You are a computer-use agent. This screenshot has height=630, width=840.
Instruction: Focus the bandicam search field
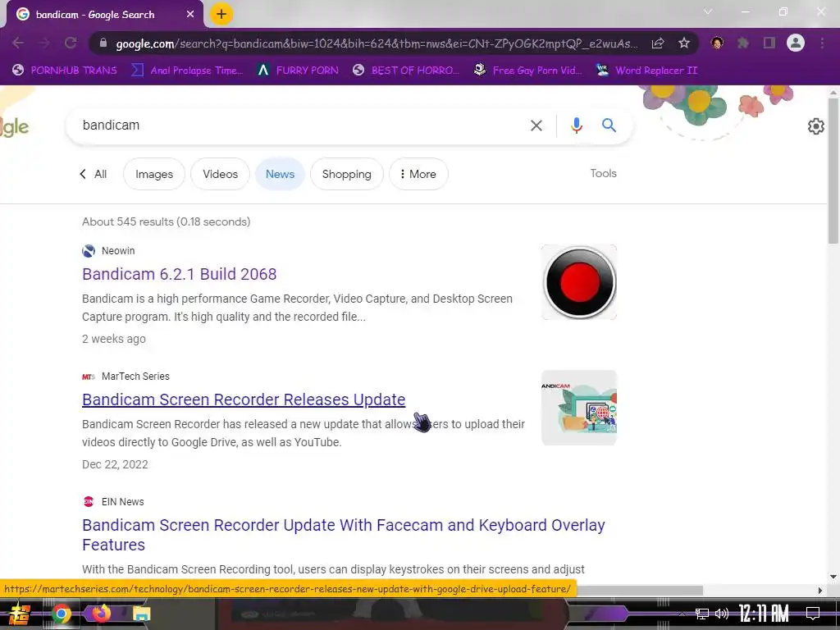click(300, 126)
